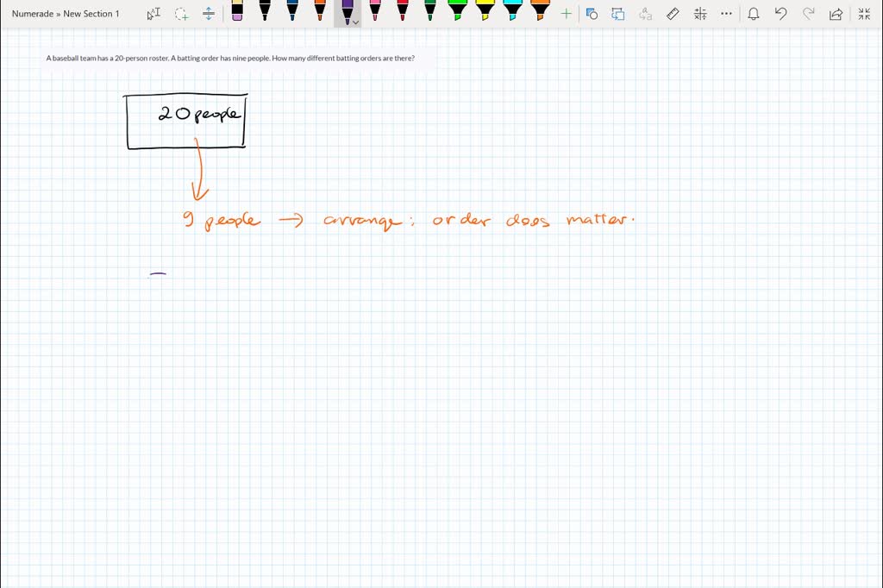The height and width of the screenshot is (588, 883).
Task: Click the Numerade » New Section 1 breadcrumb
Action: [66, 14]
